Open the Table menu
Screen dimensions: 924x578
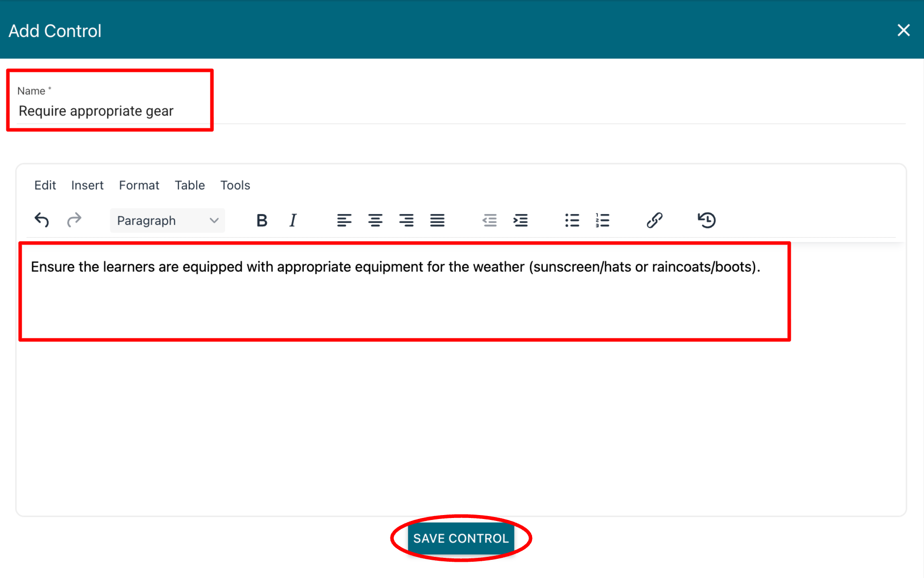tap(190, 185)
